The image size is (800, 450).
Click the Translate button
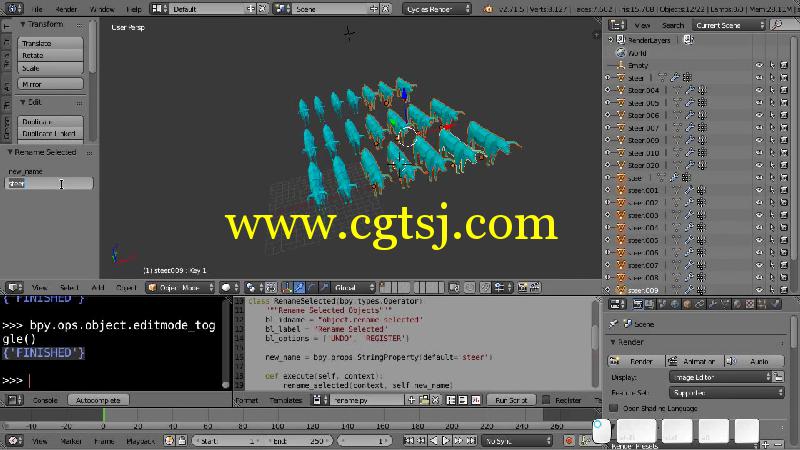(x=51, y=43)
